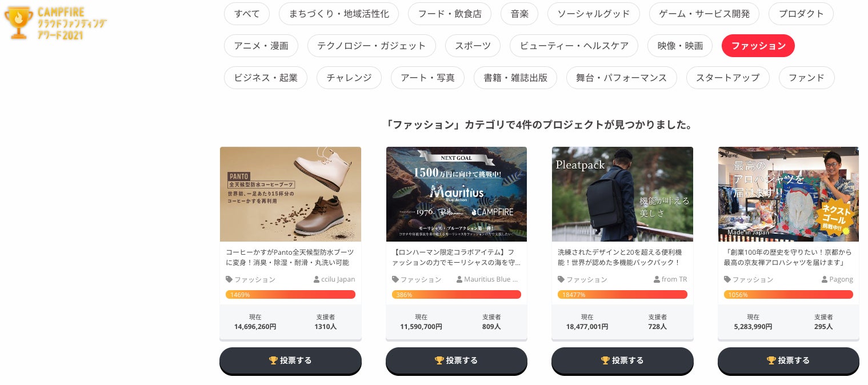Click the 18477% funding progress bar

click(x=622, y=295)
